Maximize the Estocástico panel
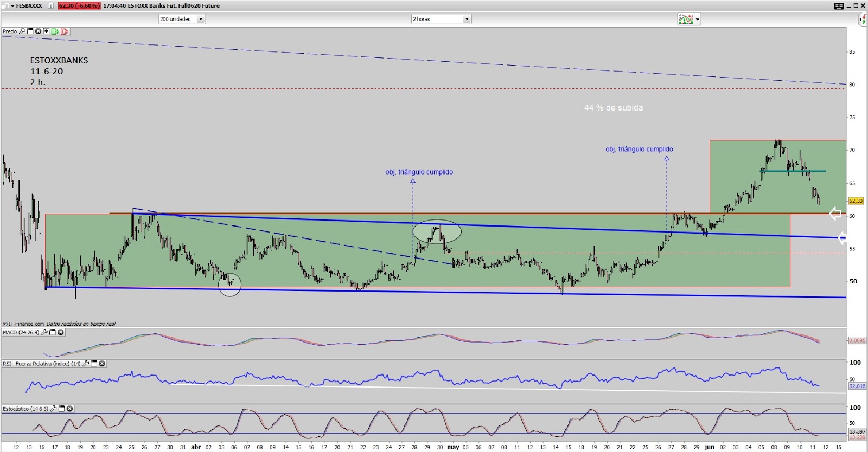 pos(61,409)
